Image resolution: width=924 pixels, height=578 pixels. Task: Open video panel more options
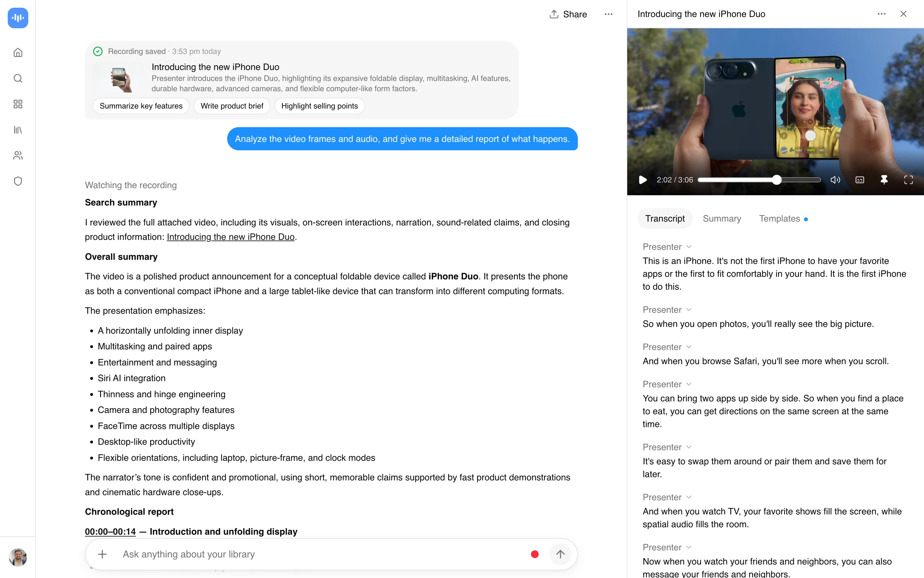[x=882, y=14]
